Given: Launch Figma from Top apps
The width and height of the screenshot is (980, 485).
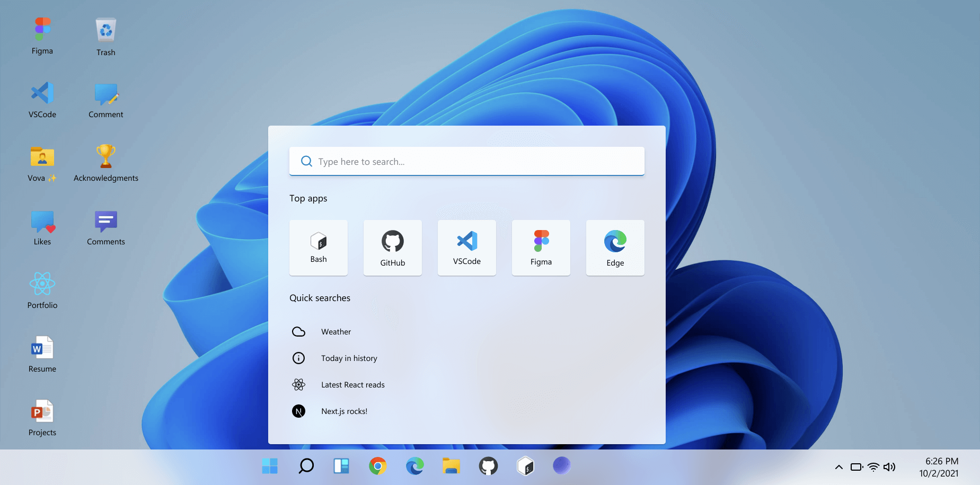Looking at the screenshot, I should (541, 248).
